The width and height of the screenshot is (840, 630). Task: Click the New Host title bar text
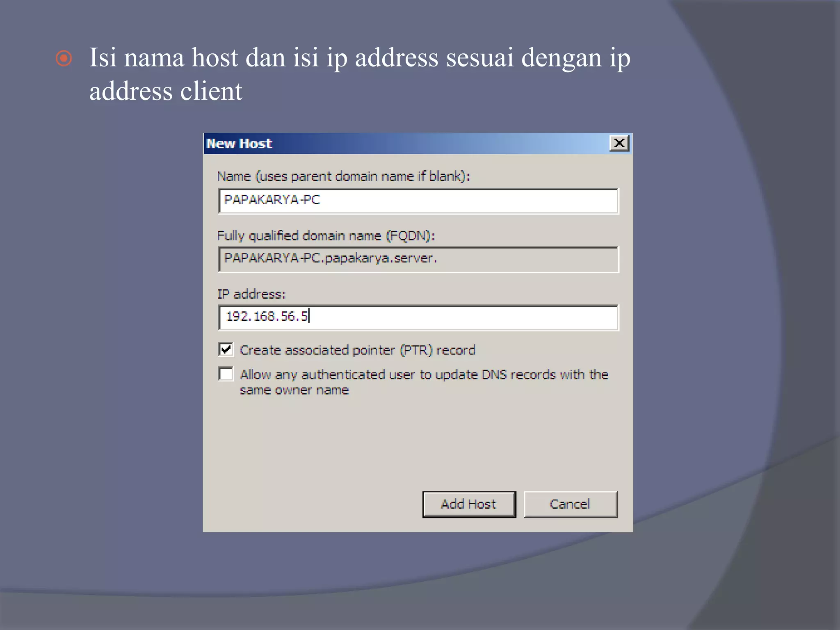(x=239, y=144)
